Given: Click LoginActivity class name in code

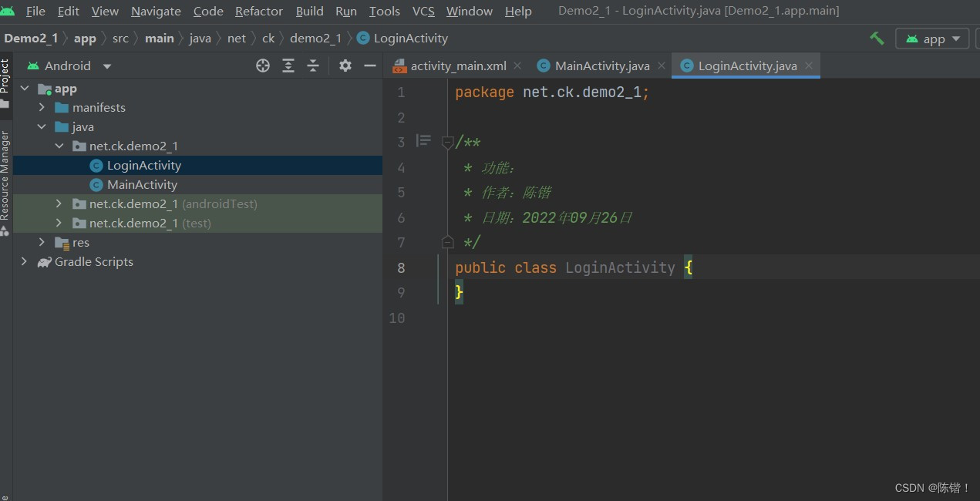Looking at the screenshot, I should tap(620, 267).
